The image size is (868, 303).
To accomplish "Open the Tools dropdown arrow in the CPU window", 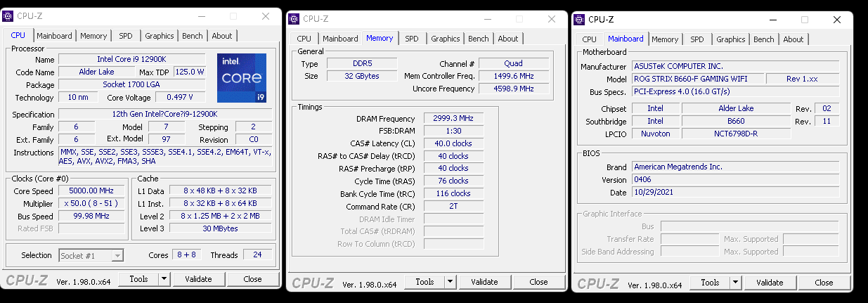I will 164,279.
